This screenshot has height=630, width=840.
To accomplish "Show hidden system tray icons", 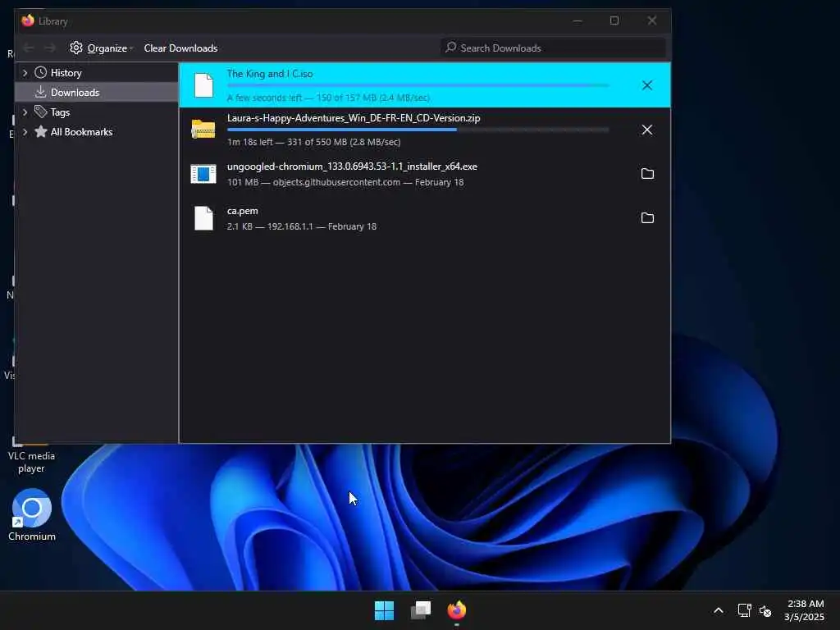I will click(719, 610).
